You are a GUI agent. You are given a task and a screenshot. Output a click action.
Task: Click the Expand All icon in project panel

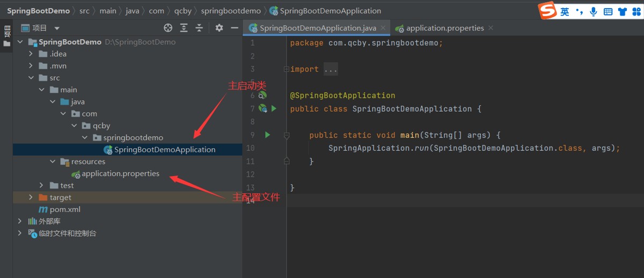(184, 28)
